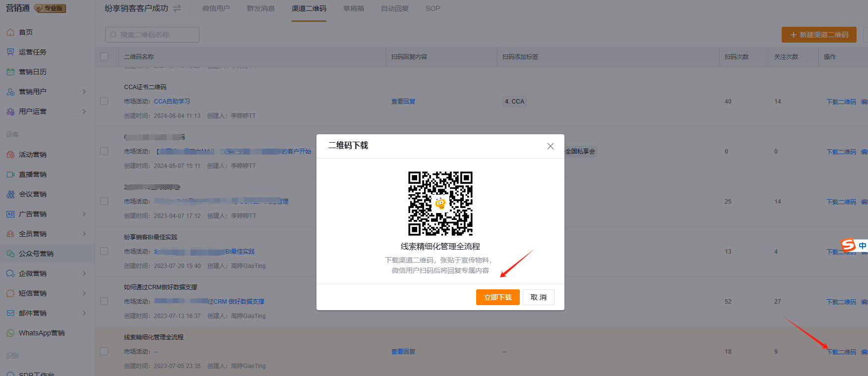Click the 取消 button in the dialog

point(539,297)
